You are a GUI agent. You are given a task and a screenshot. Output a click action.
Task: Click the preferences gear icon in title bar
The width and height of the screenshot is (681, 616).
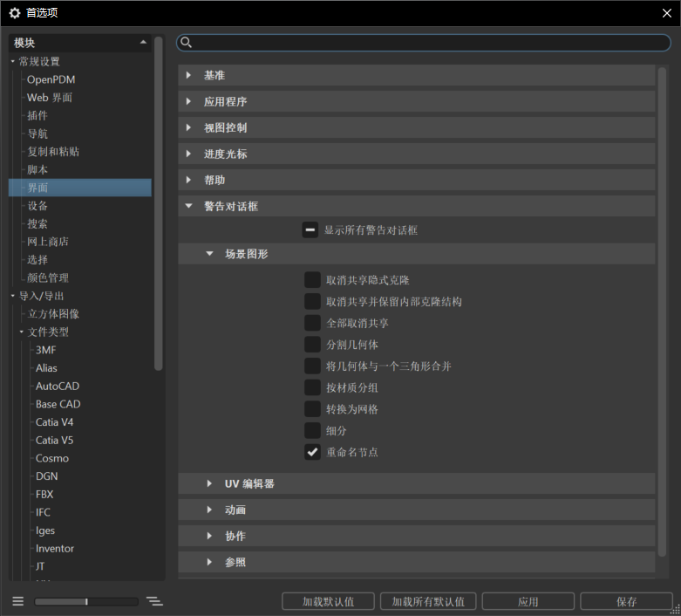pyautogui.click(x=15, y=13)
